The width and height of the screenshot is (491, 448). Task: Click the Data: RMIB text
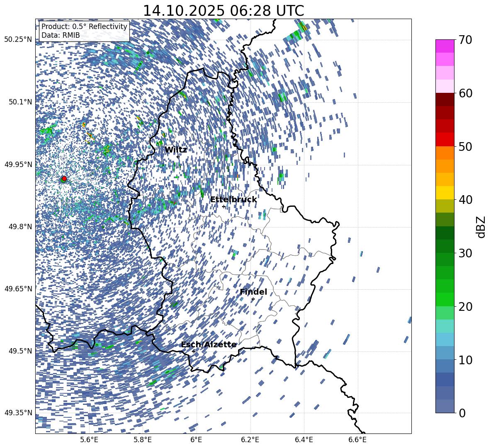tap(61, 35)
